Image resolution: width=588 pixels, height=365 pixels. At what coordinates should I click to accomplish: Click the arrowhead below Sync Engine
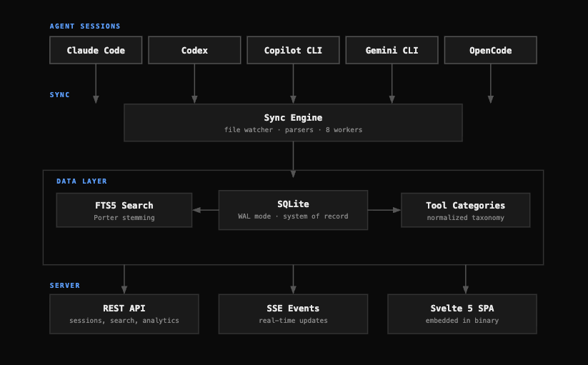[x=293, y=174]
